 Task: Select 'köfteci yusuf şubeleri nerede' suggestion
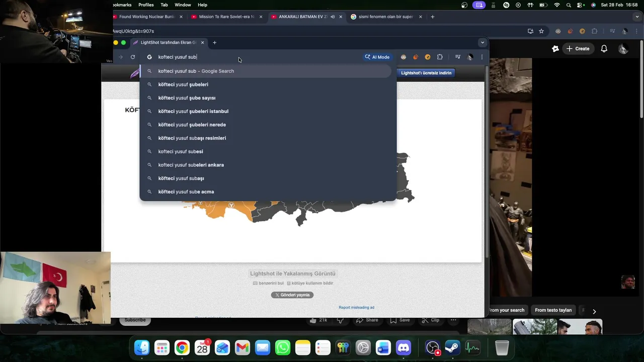[x=268, y=125]
